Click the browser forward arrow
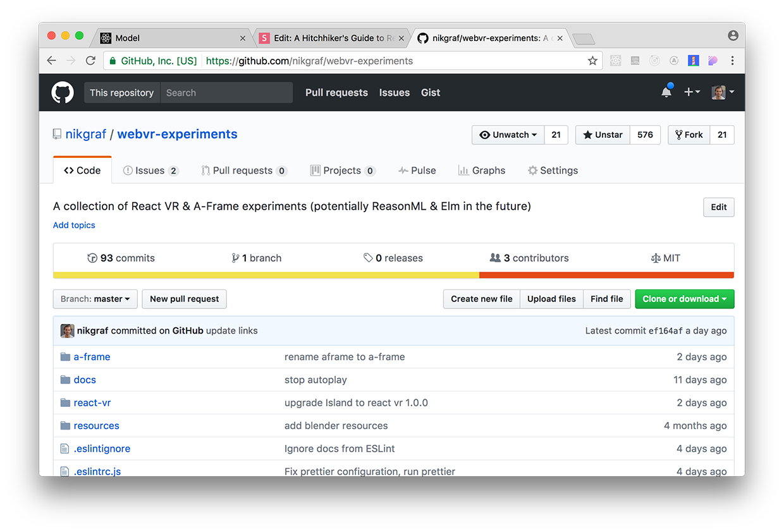The height and width of the screenshot is (532, 784). tap(71, 61)
